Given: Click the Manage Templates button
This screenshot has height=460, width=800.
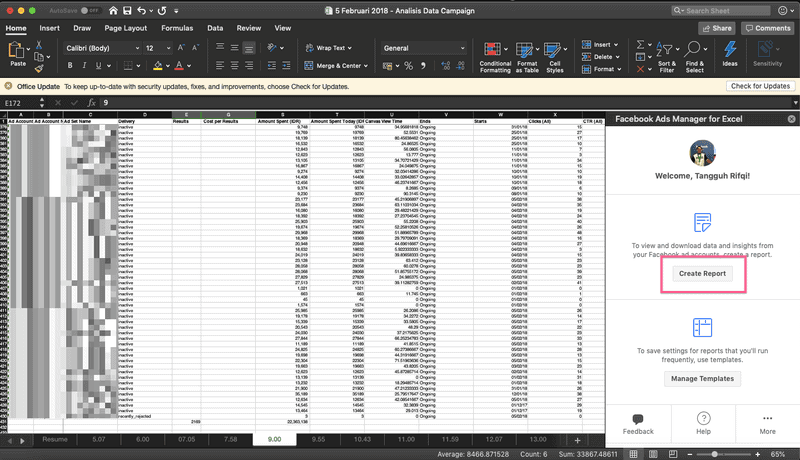Looking at the screenshot, I should pos(702,379).
